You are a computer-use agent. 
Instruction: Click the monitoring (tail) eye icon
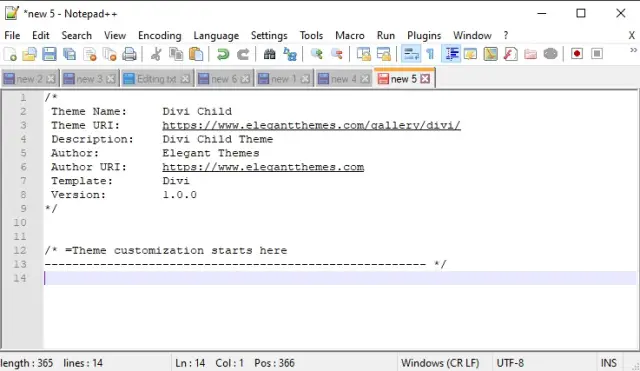tap(551, 54)
